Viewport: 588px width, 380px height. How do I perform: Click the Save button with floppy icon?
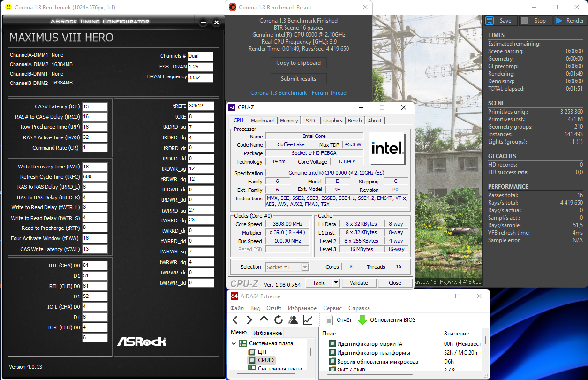click(x=500, y=21)
